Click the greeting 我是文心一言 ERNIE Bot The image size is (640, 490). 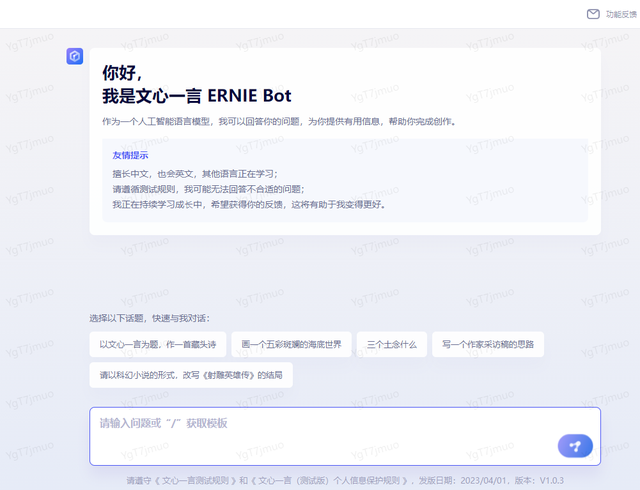coord(197,96)
